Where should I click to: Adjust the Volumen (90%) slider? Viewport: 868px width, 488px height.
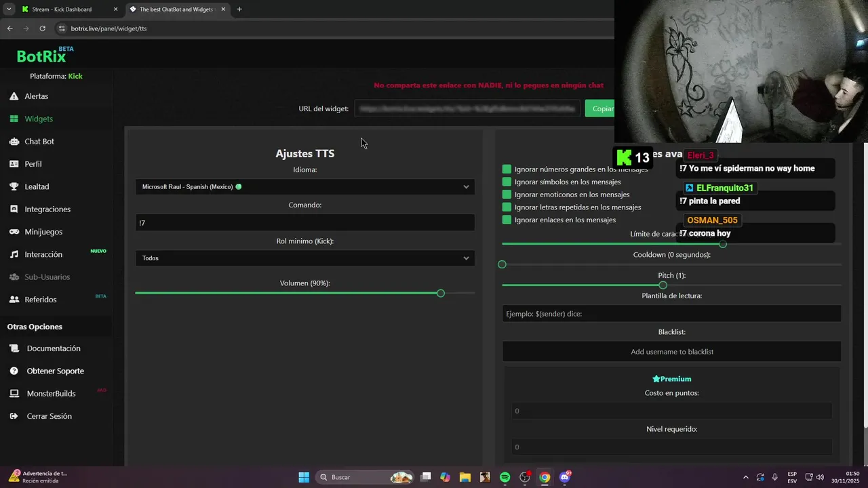(441, 293)
